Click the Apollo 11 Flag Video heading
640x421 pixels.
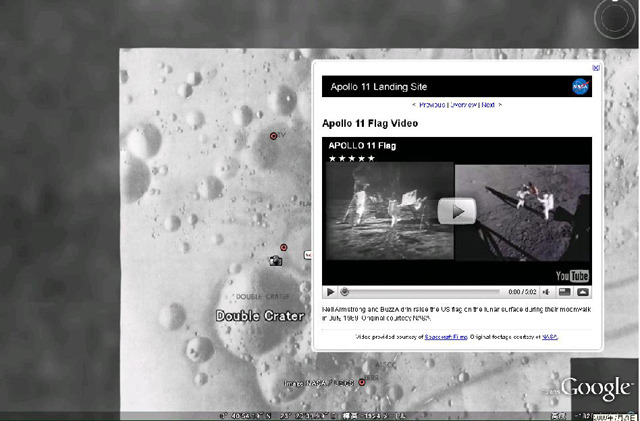(370, 123)
